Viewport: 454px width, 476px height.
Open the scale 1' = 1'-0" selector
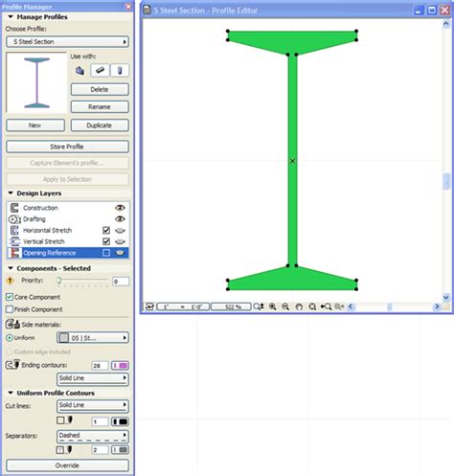[x=183, y=306]
